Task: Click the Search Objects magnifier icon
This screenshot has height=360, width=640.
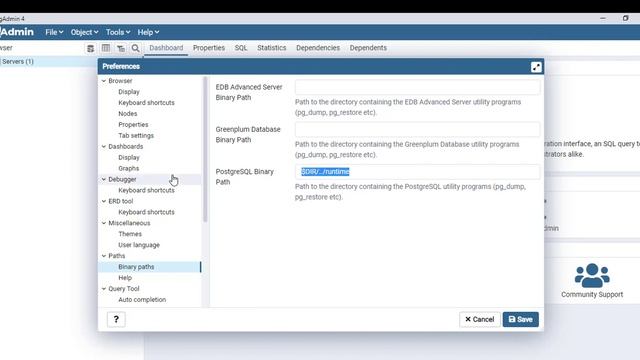Action: (x=136, y=48)
